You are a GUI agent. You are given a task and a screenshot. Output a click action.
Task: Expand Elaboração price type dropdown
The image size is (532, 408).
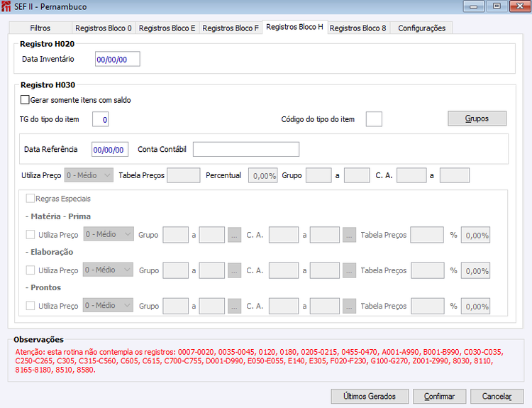click(108, 270)
